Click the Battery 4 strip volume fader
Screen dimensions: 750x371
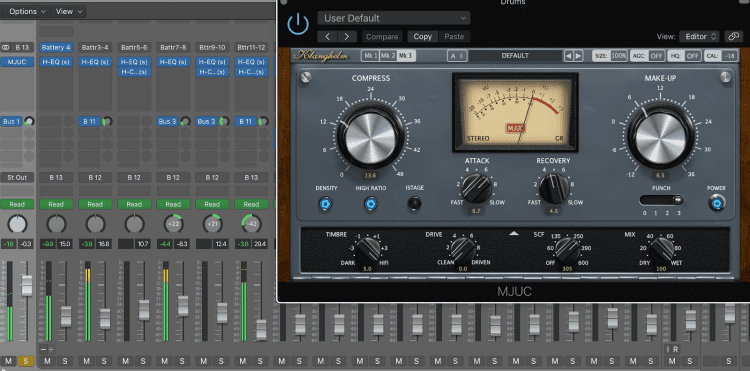tap(66, 316)
